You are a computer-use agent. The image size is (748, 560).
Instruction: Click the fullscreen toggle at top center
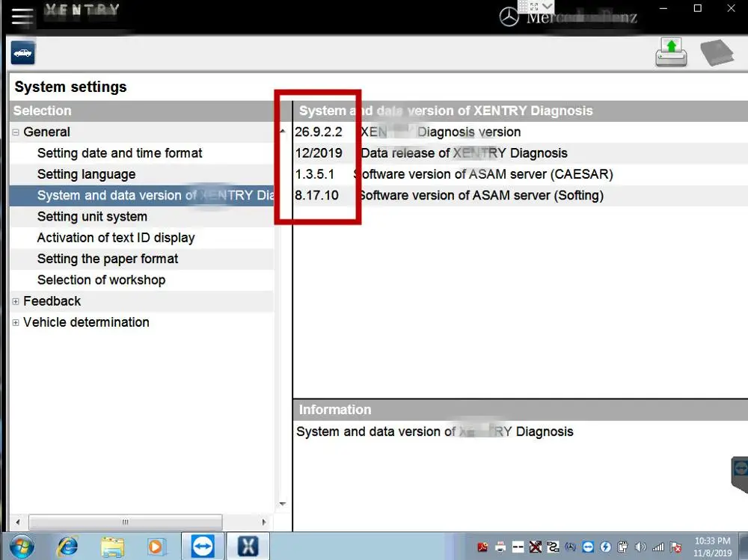(x=534, y=6)
